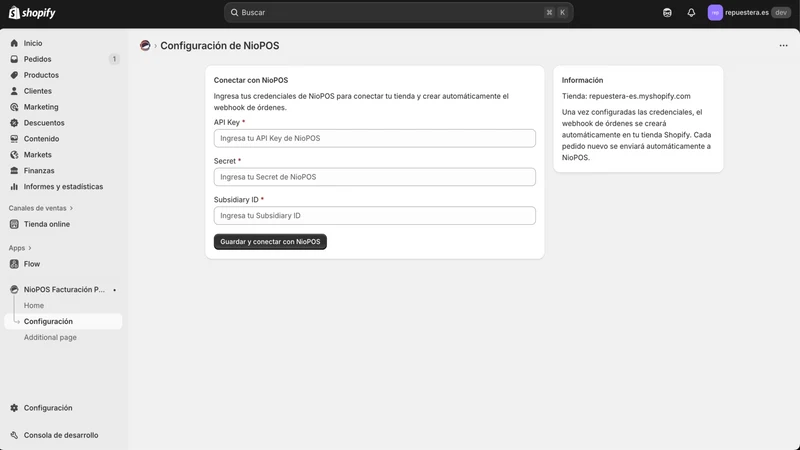The height and width of the screenshot is (450, 800).
Task: Focus the API Key field
Action: coord(374,138)
